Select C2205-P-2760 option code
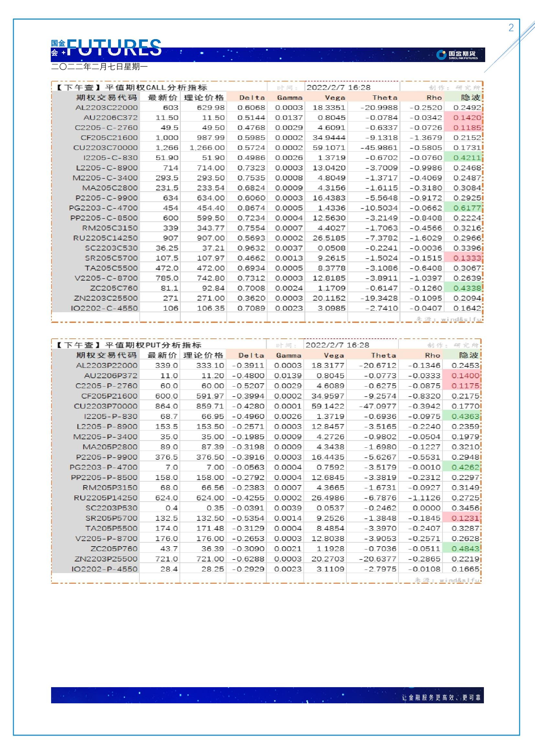This screenshot has height=756, width=535. click(106, 386)
